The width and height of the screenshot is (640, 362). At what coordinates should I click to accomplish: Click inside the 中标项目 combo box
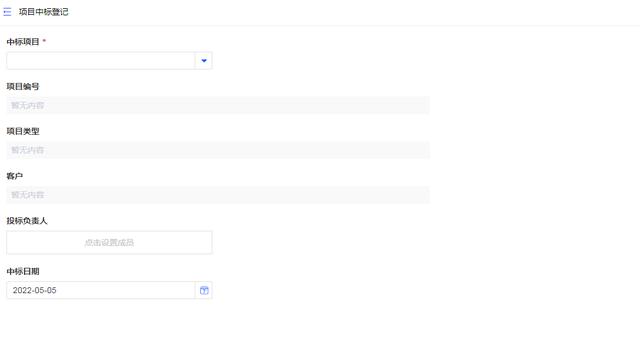[x=101, y=61]
